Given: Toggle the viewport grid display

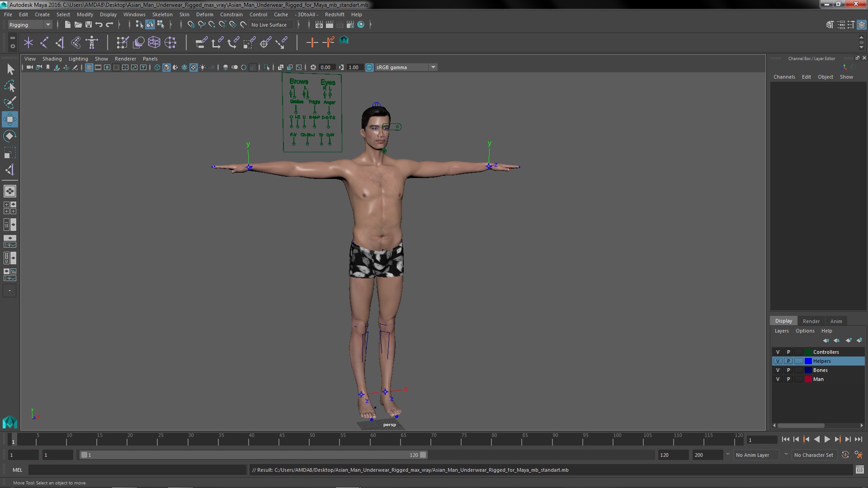Looking at the screenshot, I should point(89,67).
